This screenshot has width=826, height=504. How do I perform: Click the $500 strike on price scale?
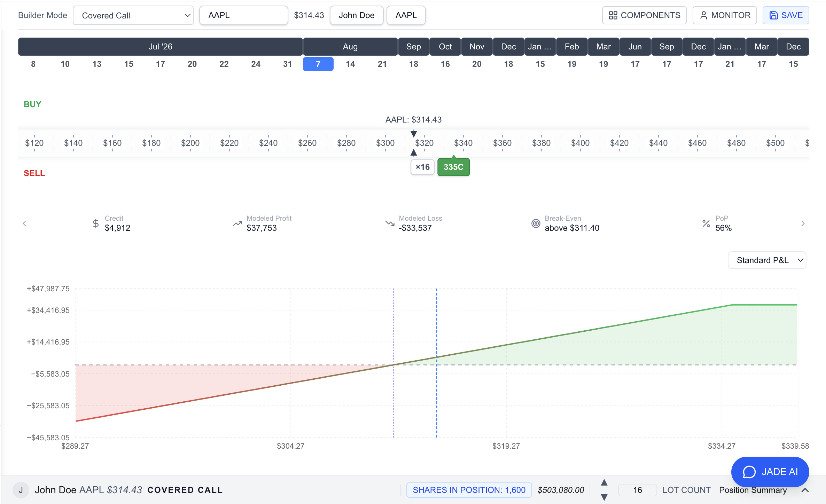tap(775, 143)
